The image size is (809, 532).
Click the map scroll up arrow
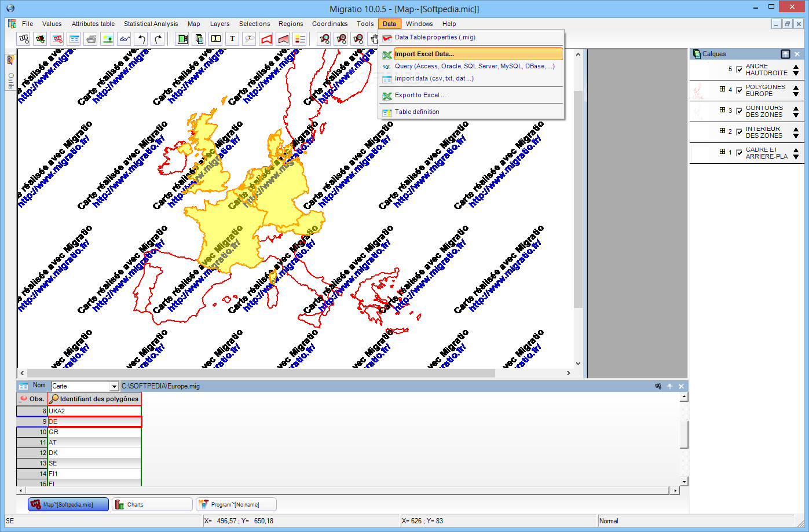pyautogui.click(x=578, y=54)
